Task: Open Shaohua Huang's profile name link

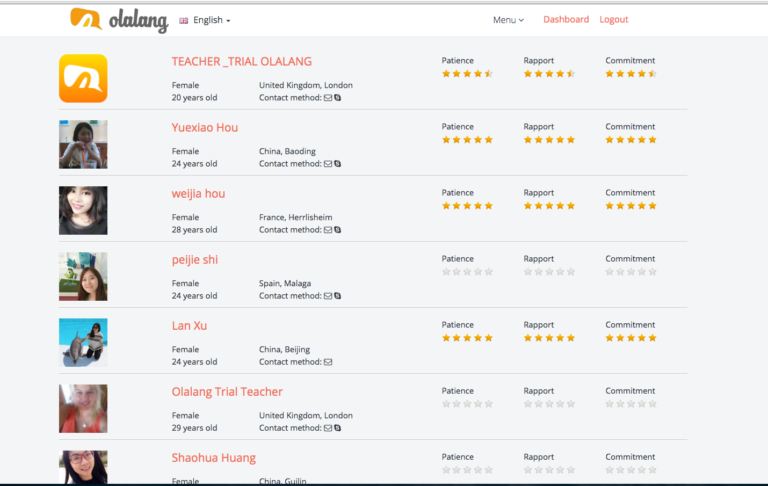Action: point(213,457)
